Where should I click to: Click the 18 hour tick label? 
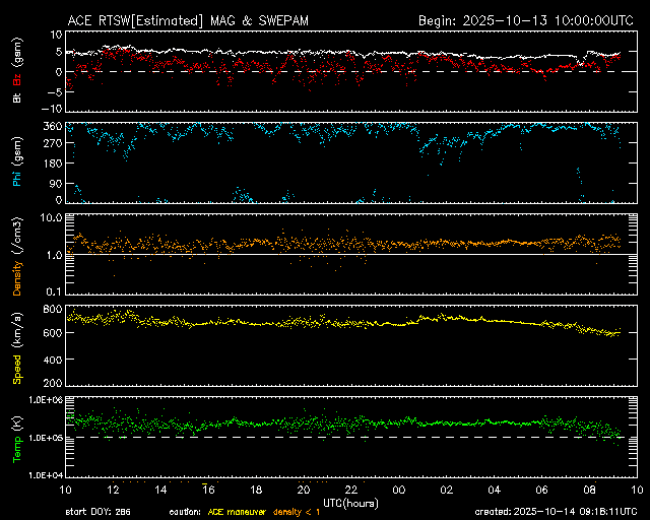coord(256,489)
